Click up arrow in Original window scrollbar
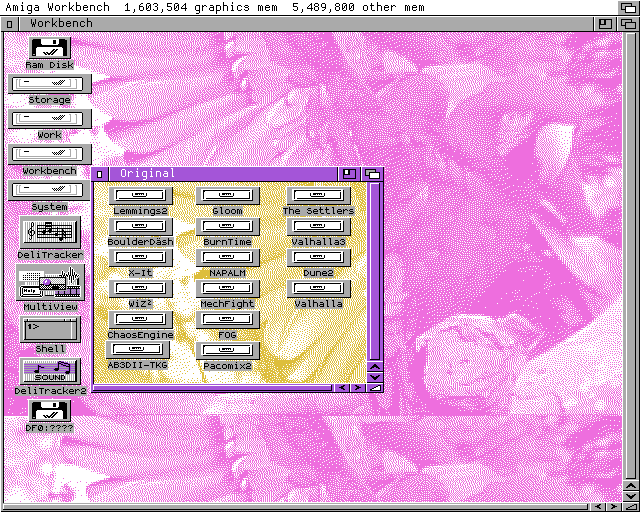This screenshot has width=640, height=512. (375, 367)
